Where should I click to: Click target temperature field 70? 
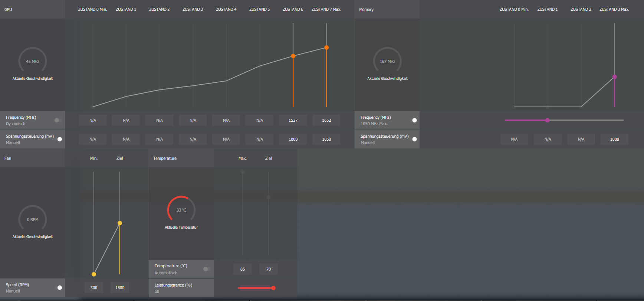[x=269, y=269]
